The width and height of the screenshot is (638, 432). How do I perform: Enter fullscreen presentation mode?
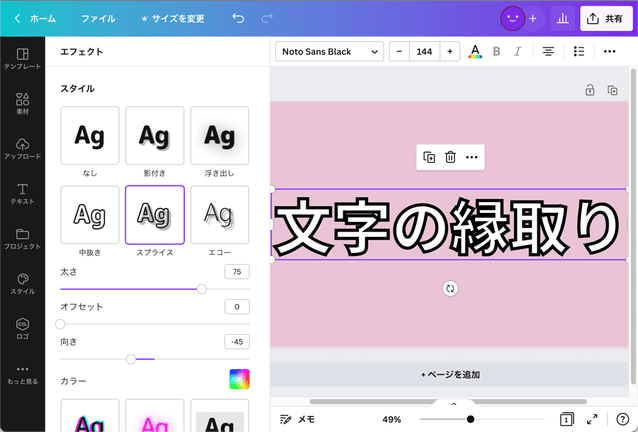592,419
